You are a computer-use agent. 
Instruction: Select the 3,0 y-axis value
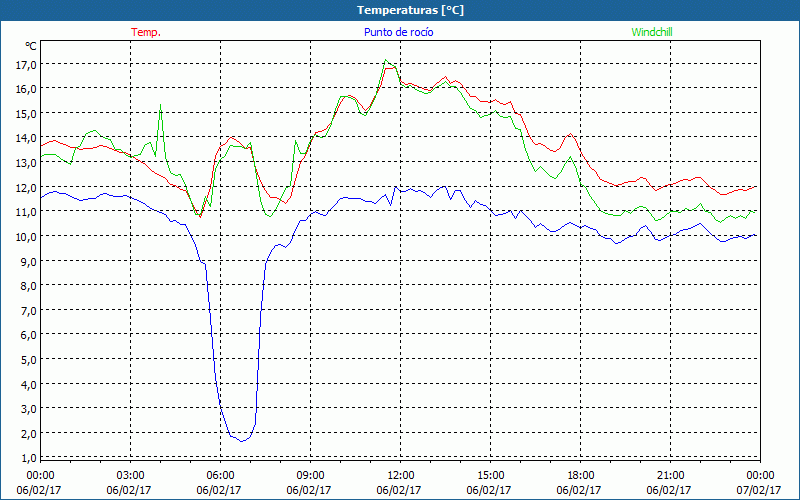tap(28, 409)
